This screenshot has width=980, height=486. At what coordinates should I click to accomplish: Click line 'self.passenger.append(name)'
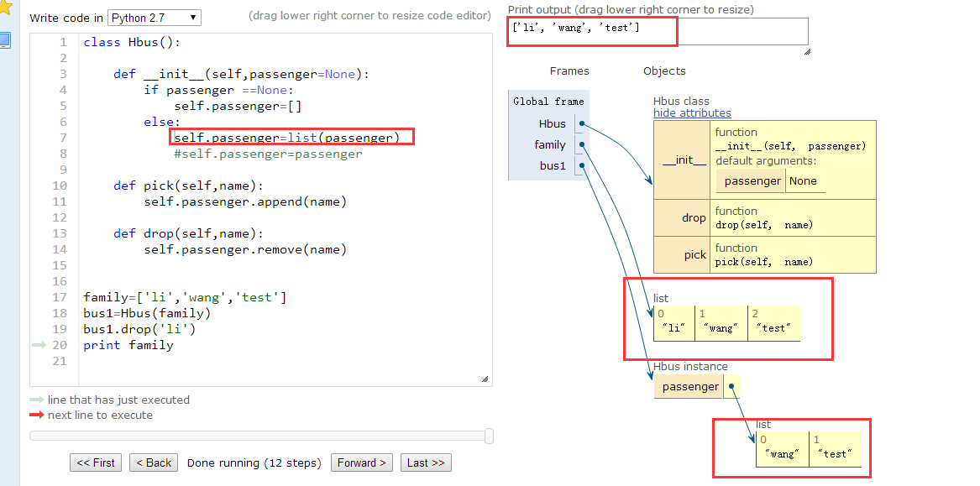click(x=245, y=201)
